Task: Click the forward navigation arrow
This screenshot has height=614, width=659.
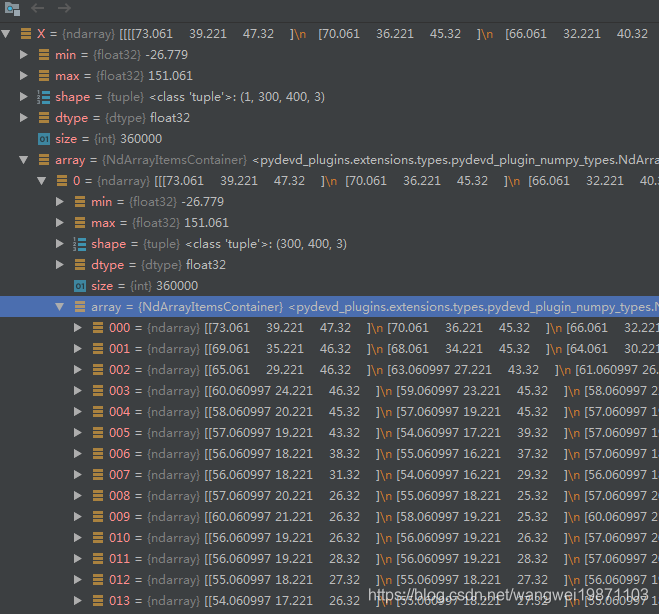Action: coord(64,8)
